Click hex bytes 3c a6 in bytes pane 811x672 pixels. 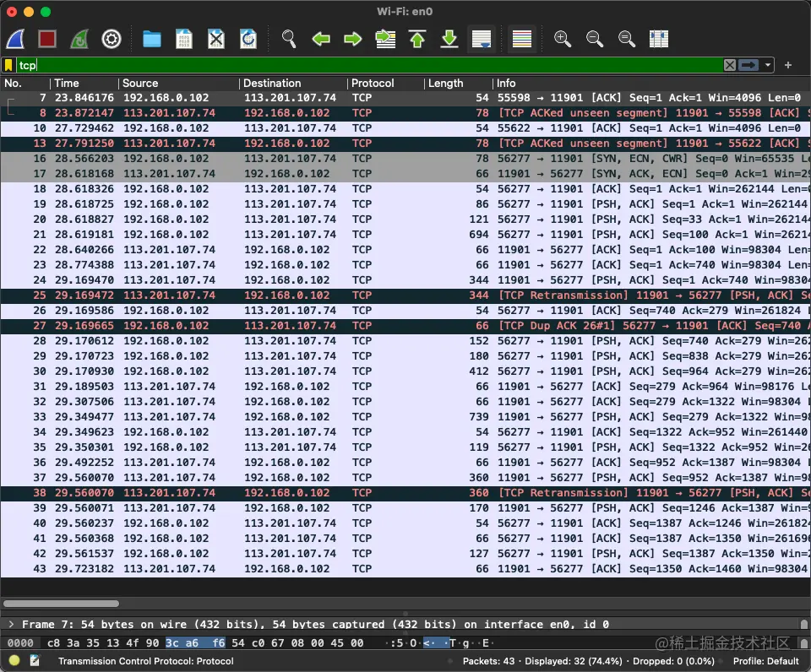point(182,643)
